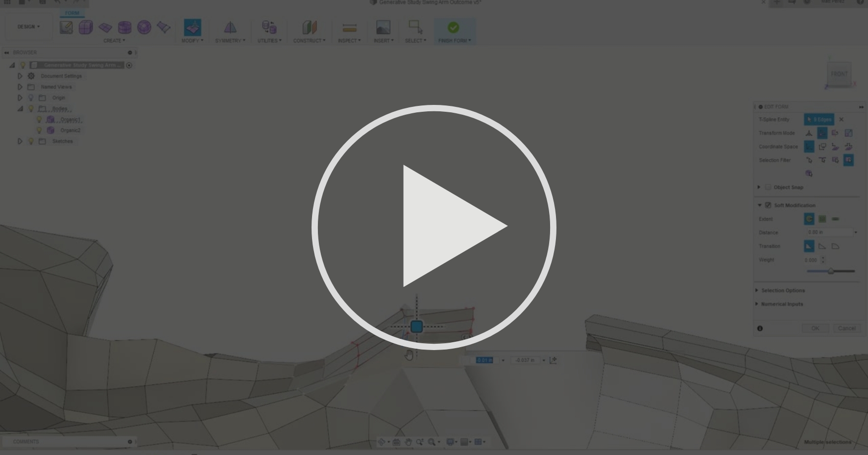Toggle visibility bulb of Organic2 body
Viewport: 868px width, 455px height.
(39, 130)
